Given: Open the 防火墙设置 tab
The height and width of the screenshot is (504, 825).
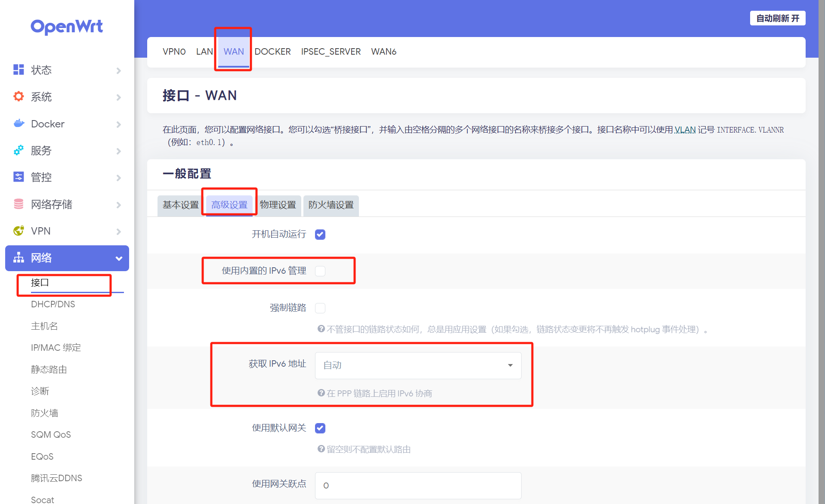Looking at the screenshot, I should 331,205.
